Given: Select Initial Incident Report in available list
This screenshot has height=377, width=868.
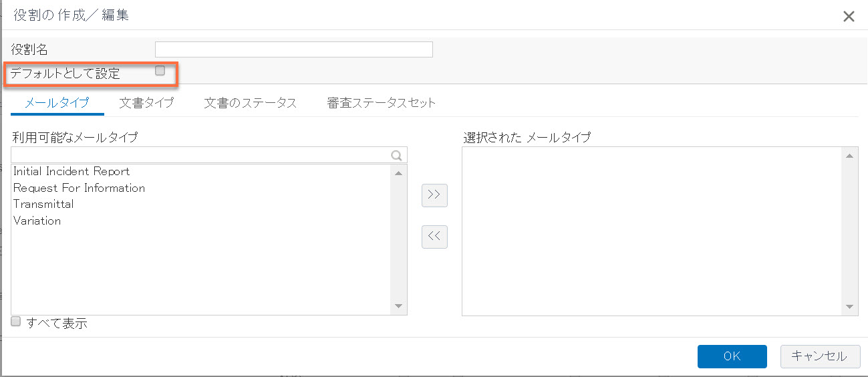Looking at the screenshot, I should coord(200,172).
